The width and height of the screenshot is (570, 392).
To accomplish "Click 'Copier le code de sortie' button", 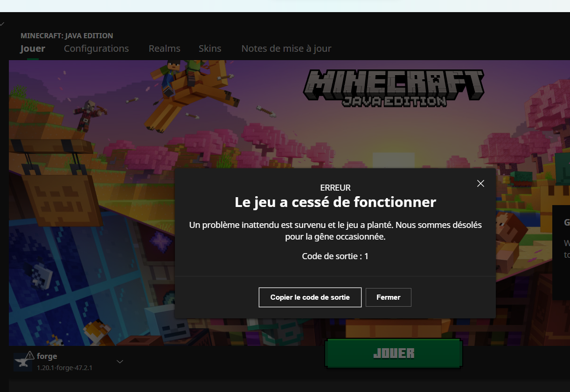I will tap(310, 297).
